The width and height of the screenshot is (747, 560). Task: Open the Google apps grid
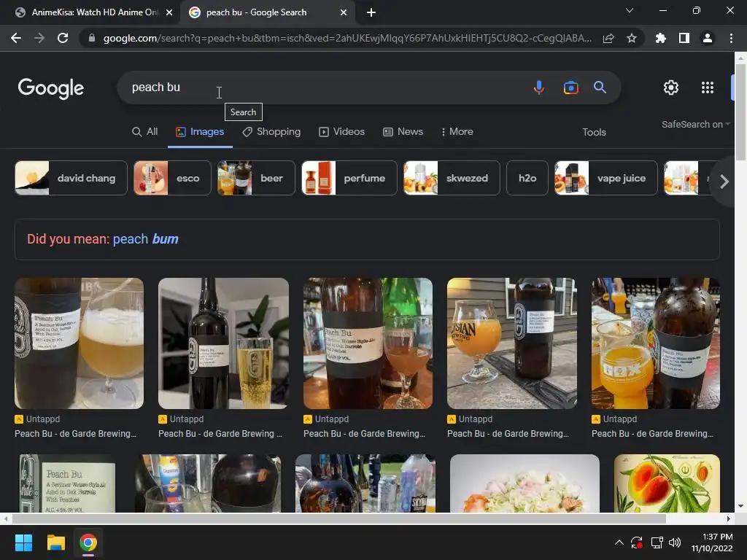tap(708, 87)
